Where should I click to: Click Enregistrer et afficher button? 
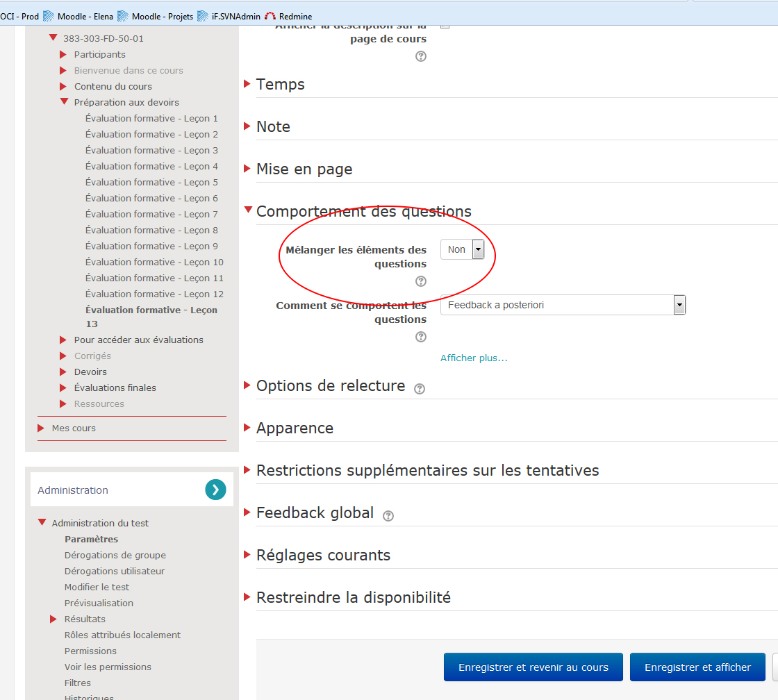[697, 667]
